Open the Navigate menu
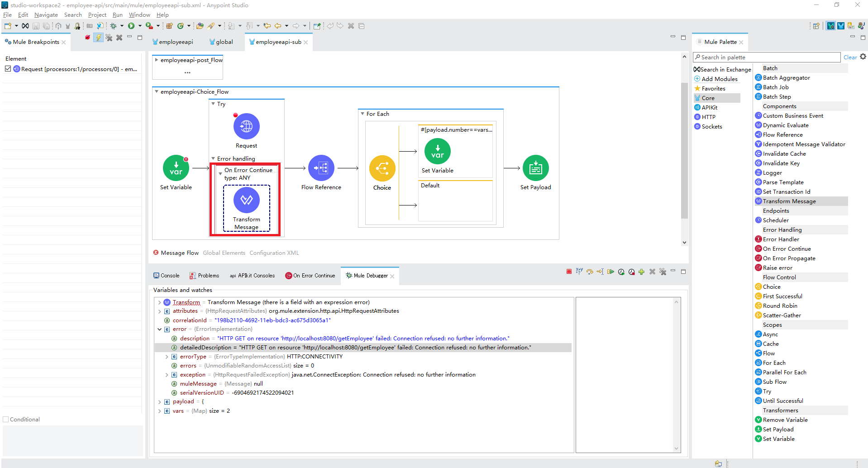 46,15
